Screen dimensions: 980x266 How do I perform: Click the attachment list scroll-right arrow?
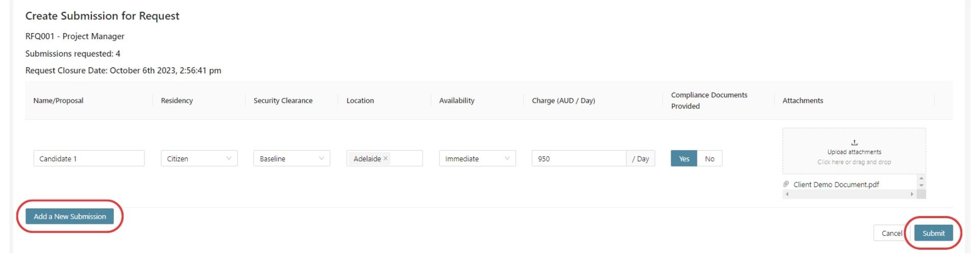pyautogui.click(x=912, y=194)
